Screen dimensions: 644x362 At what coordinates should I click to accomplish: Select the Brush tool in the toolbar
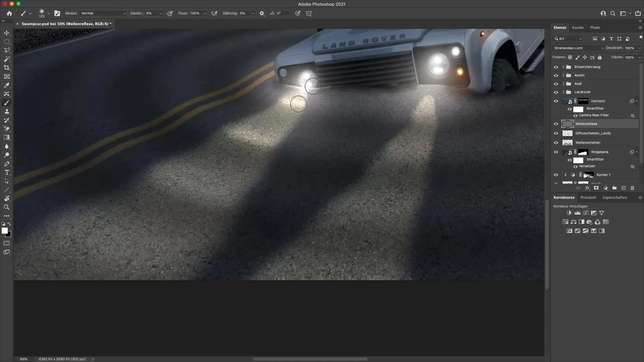click(7, 103)
